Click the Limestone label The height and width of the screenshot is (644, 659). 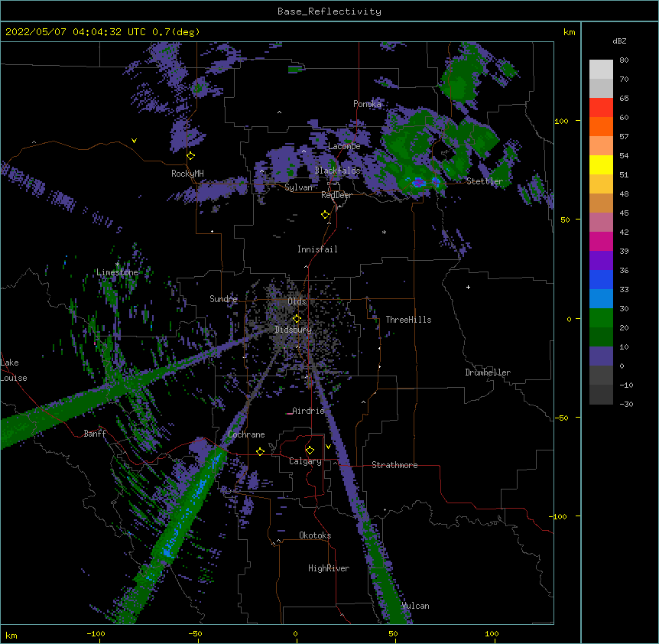click(x=117, y=272)
